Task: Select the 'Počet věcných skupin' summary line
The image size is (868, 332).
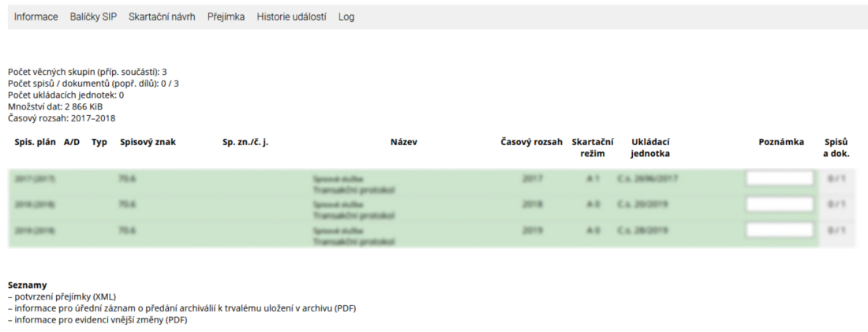Action: coord(88,72)
